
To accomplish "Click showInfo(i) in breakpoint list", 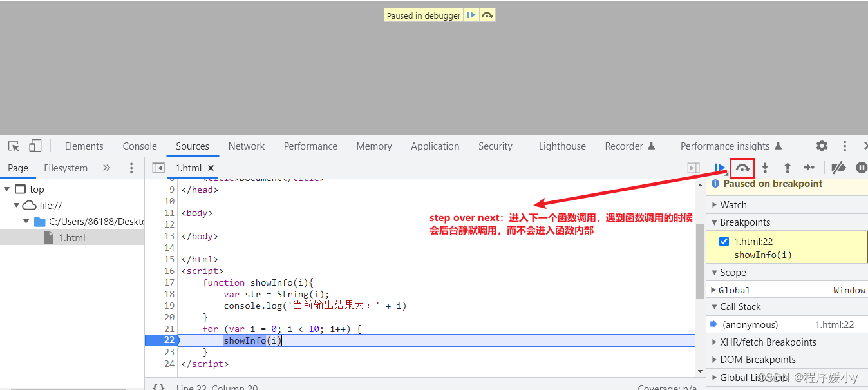I will pos(763,255).
